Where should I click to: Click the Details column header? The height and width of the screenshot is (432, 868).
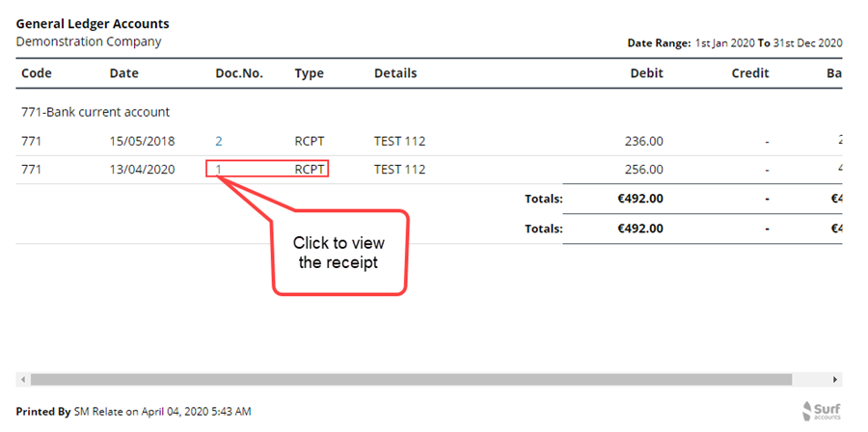point(395,73)
